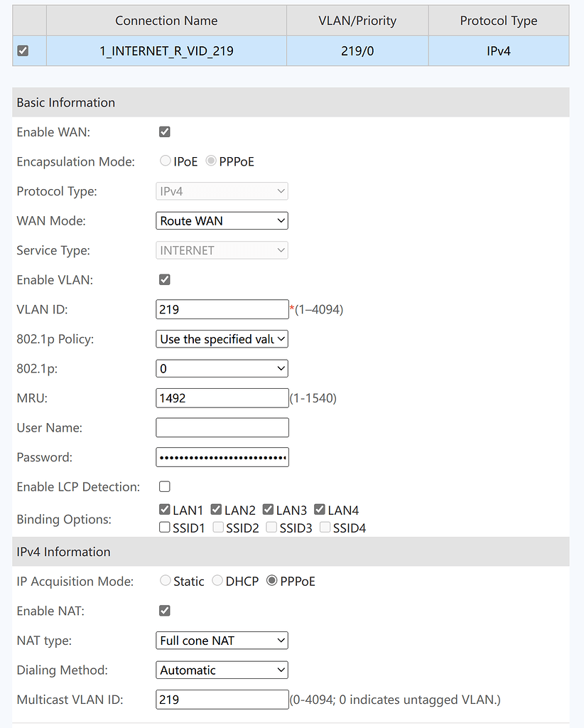Choose DHCP as IP Acquisition Mode
This screenshot has height=728, width=584.
[217, 581]
